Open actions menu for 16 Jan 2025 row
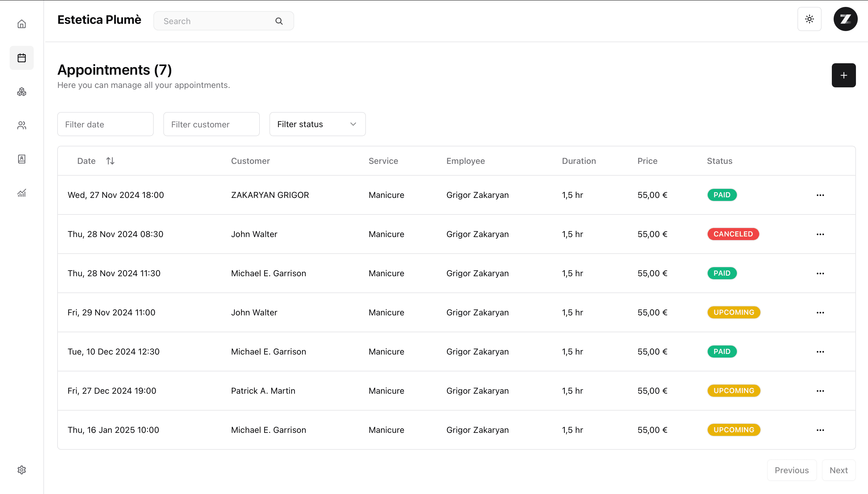Image resolution: width=868 pixels, height=494 pixels. [x=820, y=430]
